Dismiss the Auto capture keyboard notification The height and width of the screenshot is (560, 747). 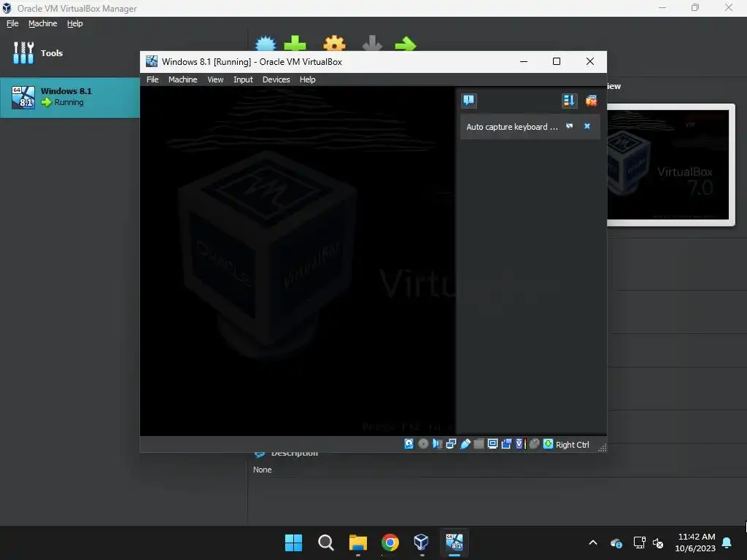[x=587, y=126]
